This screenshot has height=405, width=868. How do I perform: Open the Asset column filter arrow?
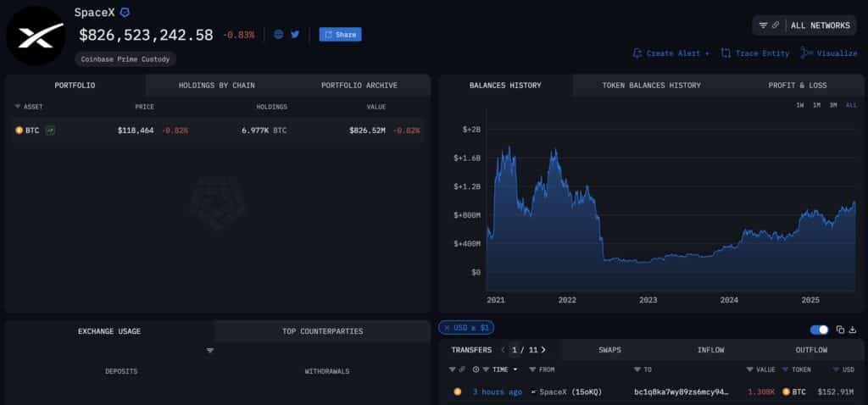(x=18, y=106)
